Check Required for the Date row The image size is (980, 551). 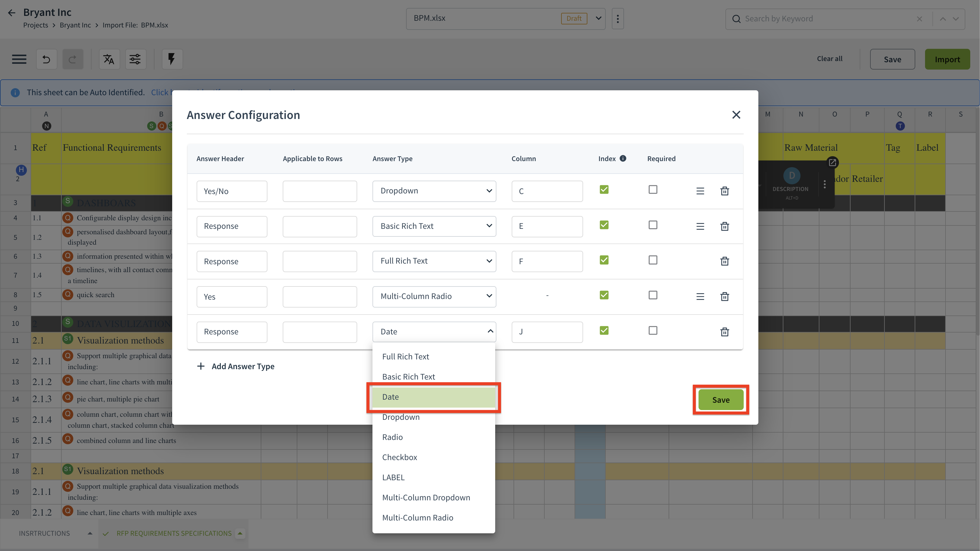point(653,330)
